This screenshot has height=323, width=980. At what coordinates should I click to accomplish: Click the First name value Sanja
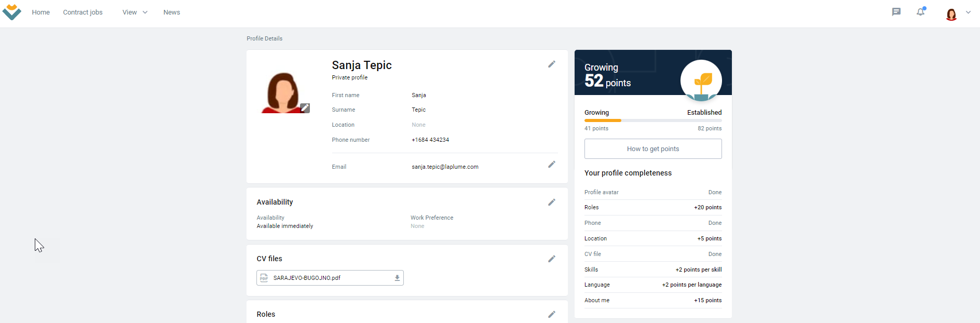(x=419, y=96)
